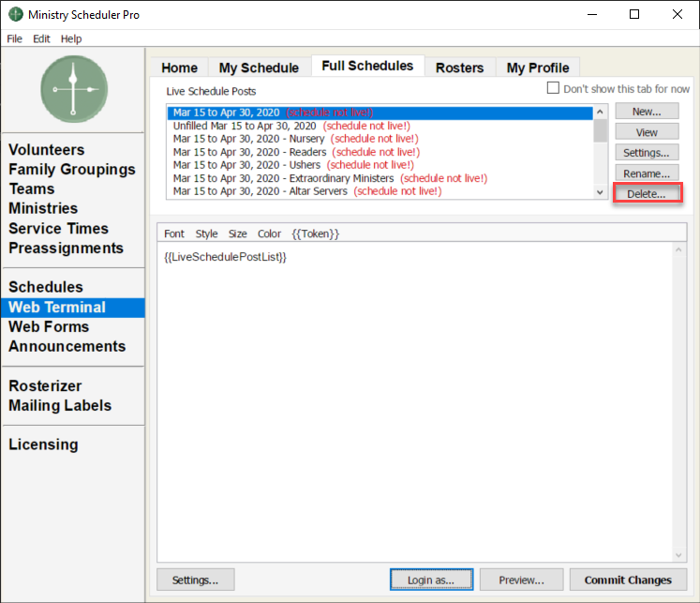This screenshot has width=700, height=603.
Task: Open the {{Token}} insert menu
Action: pyautogui.click(x=316, y=234)
